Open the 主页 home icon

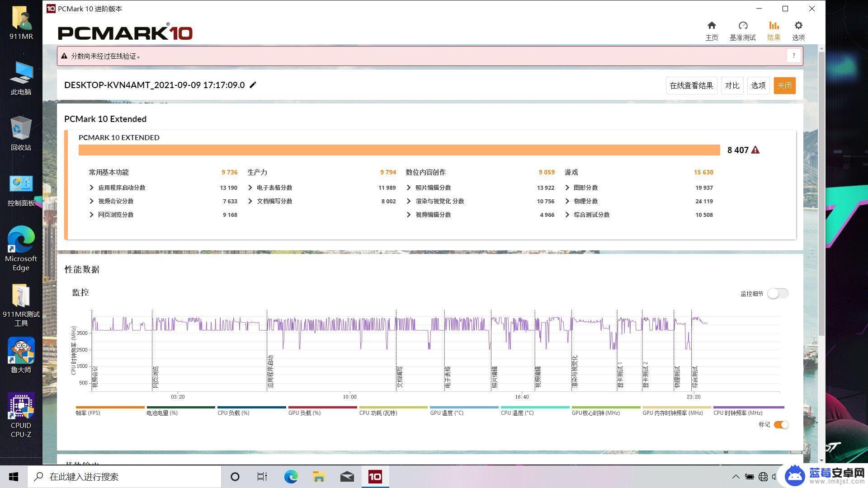click(x=712, y=31)
